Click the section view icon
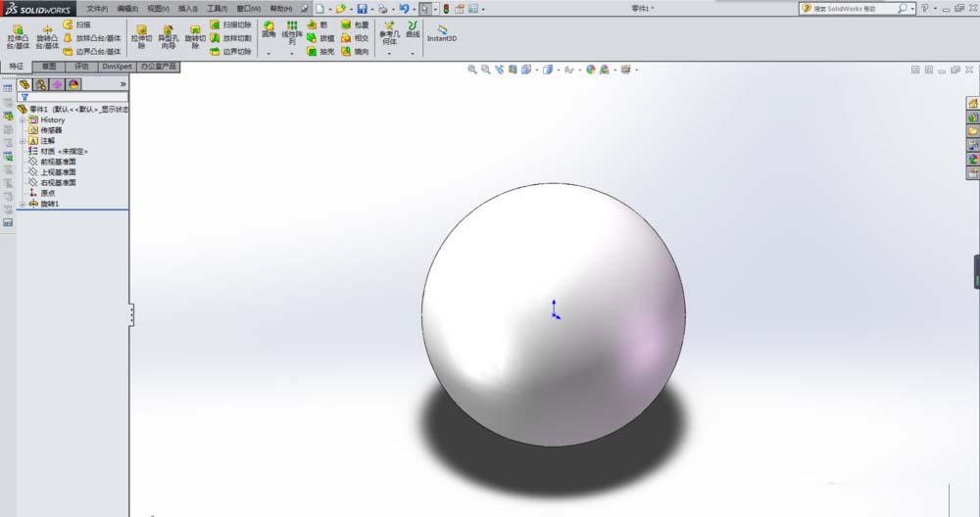980x517 pixels. tap(513, 70)
